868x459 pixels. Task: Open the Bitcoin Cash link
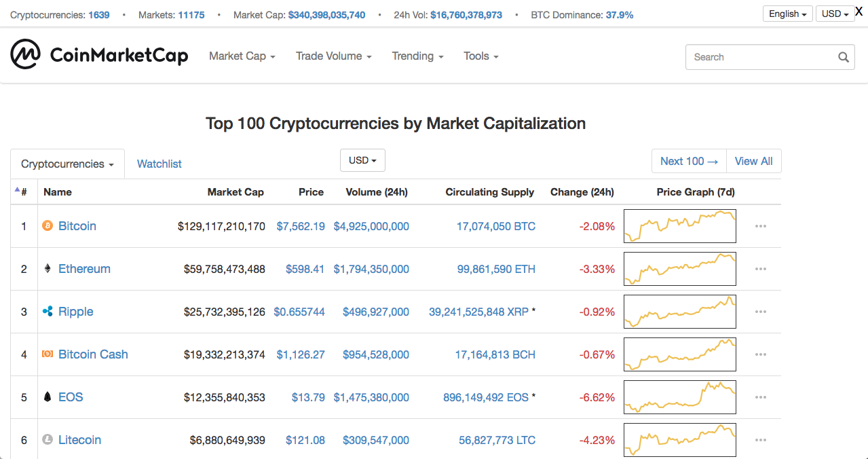[93, 354]
